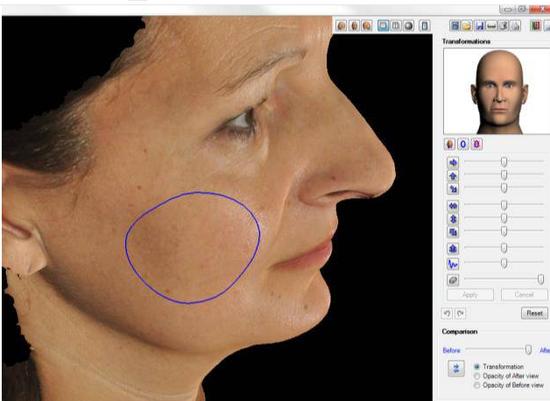The height and width of the screenshot is (401, 550).
Task: Click the blue grid icon in right toolbar
Action: [x=455, y=26]
